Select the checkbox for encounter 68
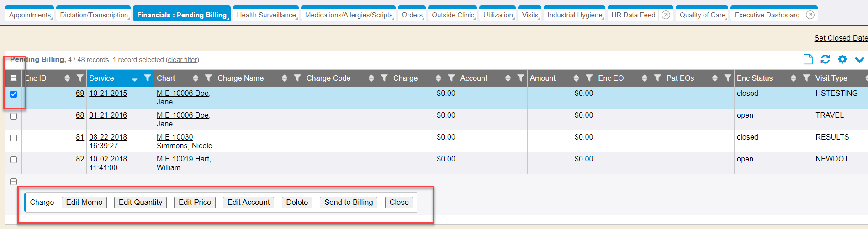Viewport: 868px width, 229px height. (14, 116)
